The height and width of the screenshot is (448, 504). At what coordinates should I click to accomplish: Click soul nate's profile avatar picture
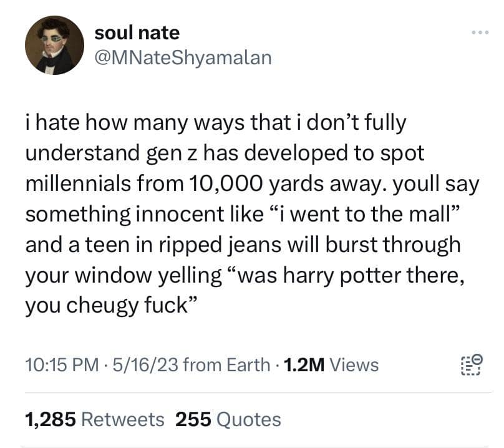(54, 45)
